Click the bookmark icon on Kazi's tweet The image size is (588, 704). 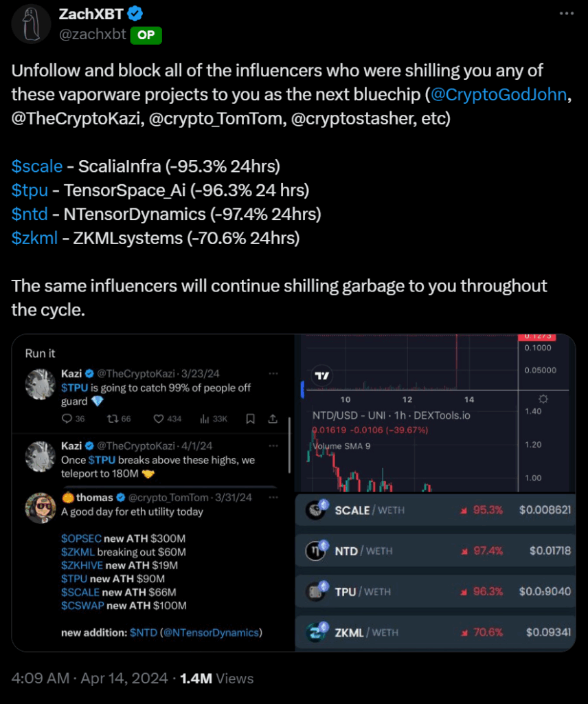pos(251,419)
